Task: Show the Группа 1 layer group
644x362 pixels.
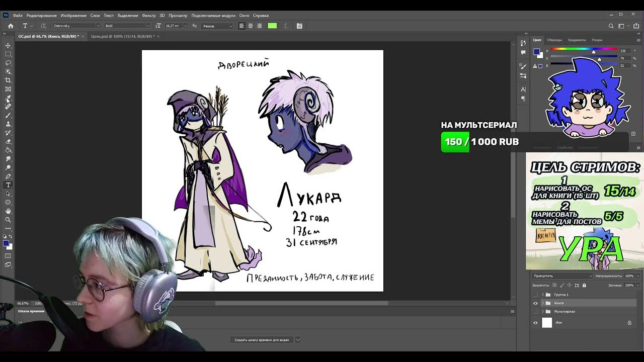Action: (535, 295)
